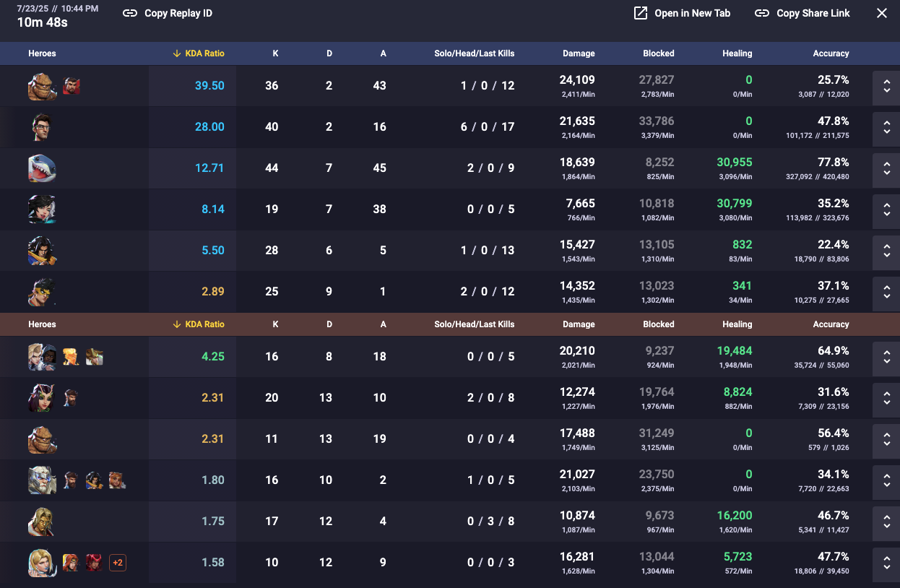Screen dimensions: 900x588
Task: Click the last small hero icon in 1.80 row
Action: (118, 480)
